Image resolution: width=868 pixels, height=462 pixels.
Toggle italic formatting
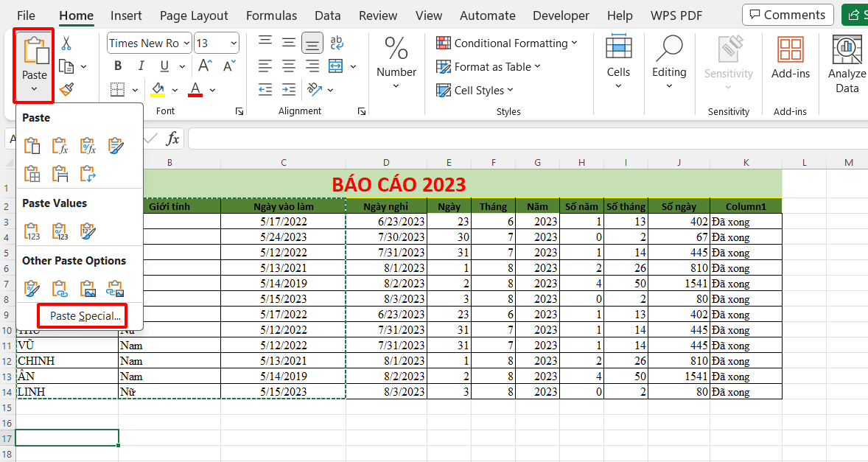tap(140, 66)
